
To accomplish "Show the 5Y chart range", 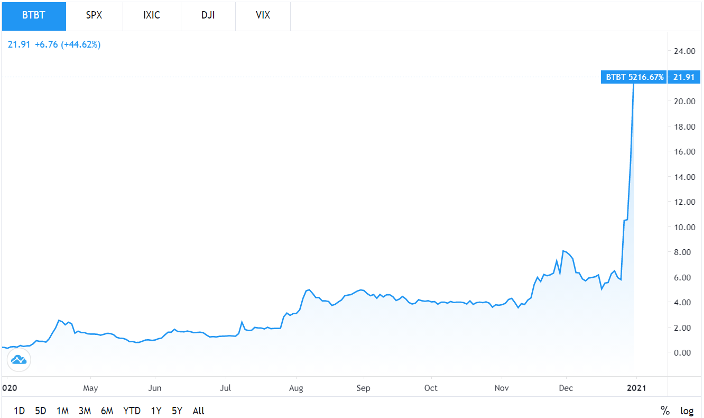I will [177, 410].
